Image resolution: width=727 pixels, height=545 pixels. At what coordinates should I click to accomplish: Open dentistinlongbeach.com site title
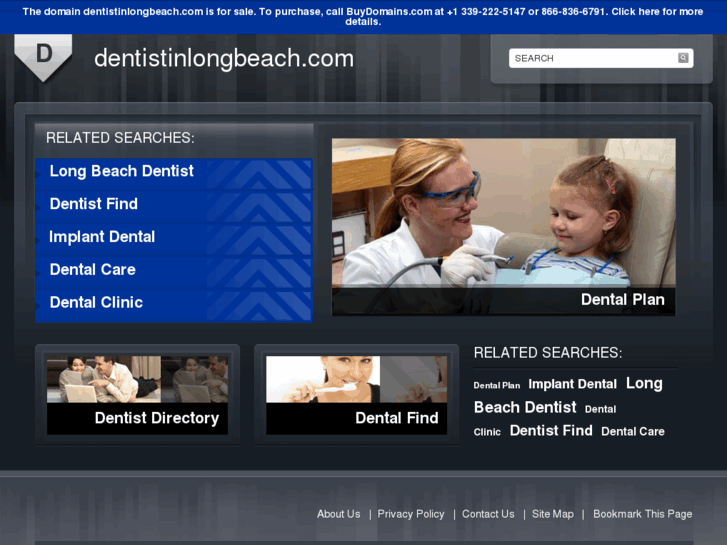224,58
